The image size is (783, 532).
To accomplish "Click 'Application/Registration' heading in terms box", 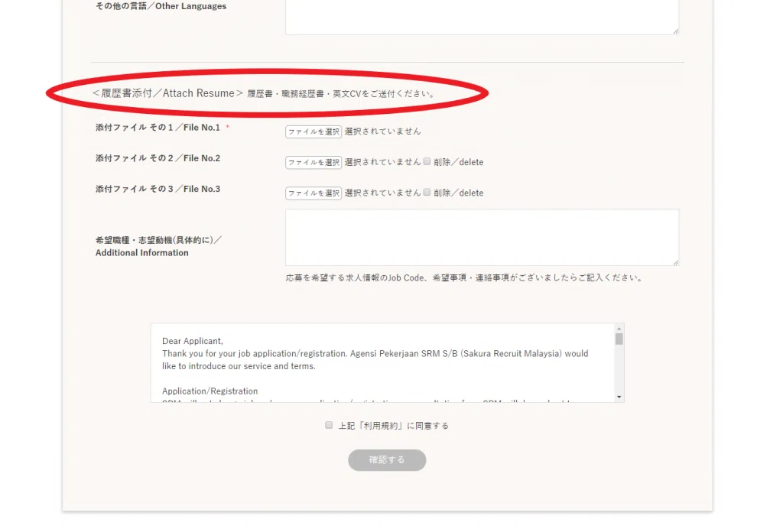I will click(x=210, y=391).
